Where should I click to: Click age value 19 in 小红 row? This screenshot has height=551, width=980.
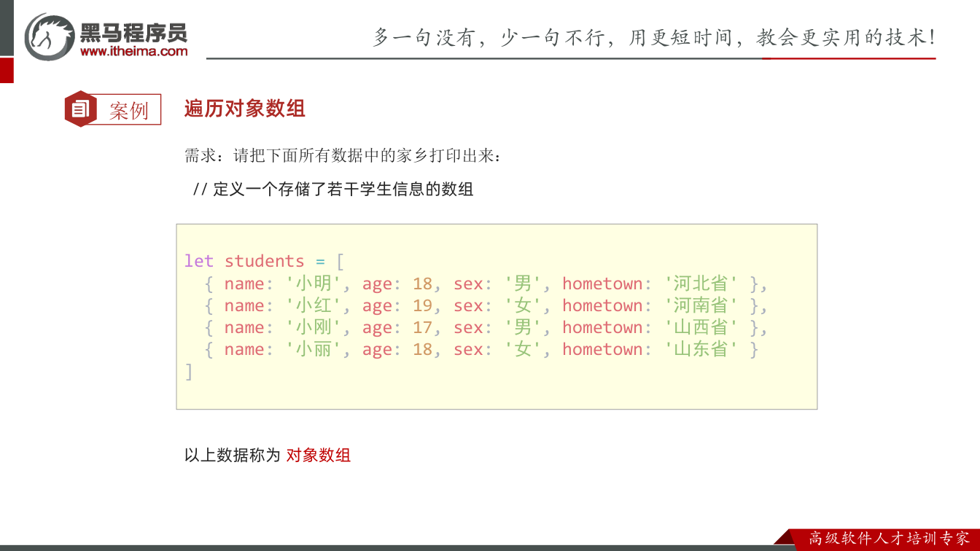tap(422, 305)
